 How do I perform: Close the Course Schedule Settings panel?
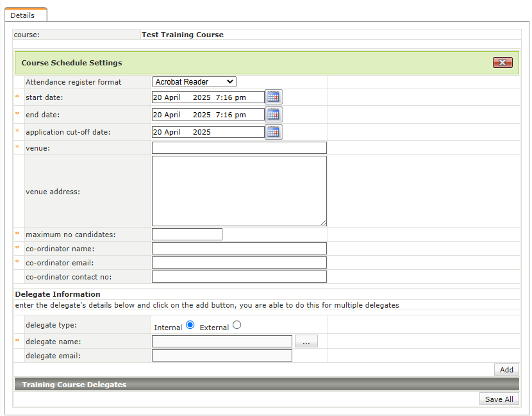pos(502,63)
